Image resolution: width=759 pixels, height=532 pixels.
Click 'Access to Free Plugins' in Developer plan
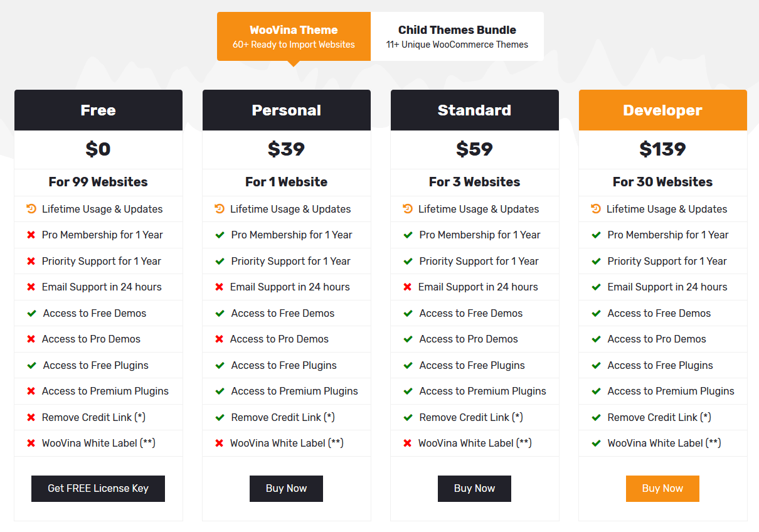tap(661, 366)
